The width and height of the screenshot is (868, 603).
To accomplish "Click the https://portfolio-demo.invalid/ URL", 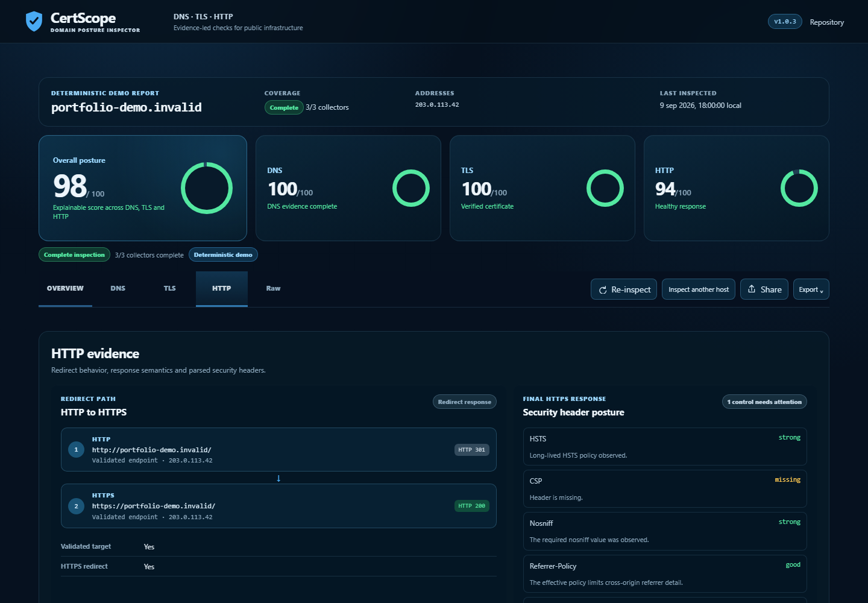I will 154,506.
